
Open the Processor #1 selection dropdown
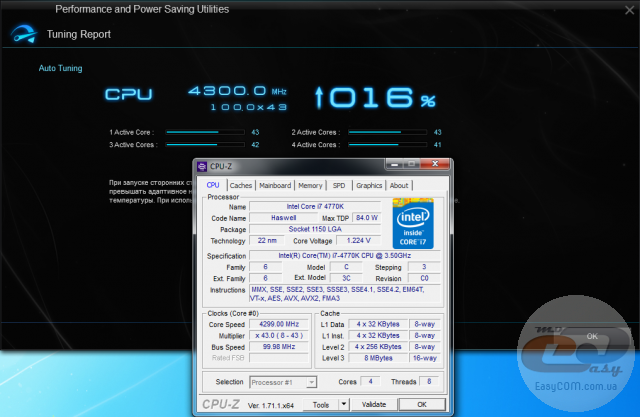tap(283, 382)
